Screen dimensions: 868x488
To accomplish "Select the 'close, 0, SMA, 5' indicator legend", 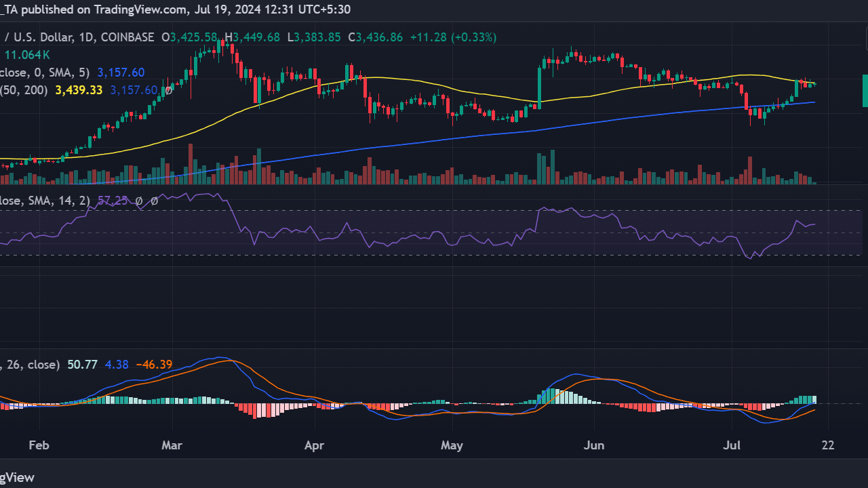I will tap(45, 73).
